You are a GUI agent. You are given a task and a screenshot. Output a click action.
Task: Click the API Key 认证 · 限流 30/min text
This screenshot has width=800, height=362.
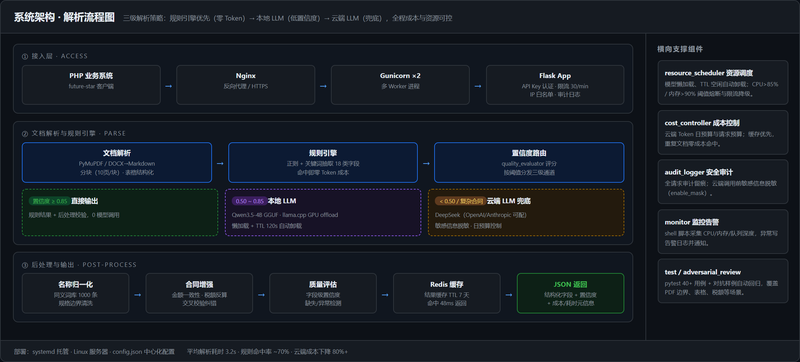point(555,86)
